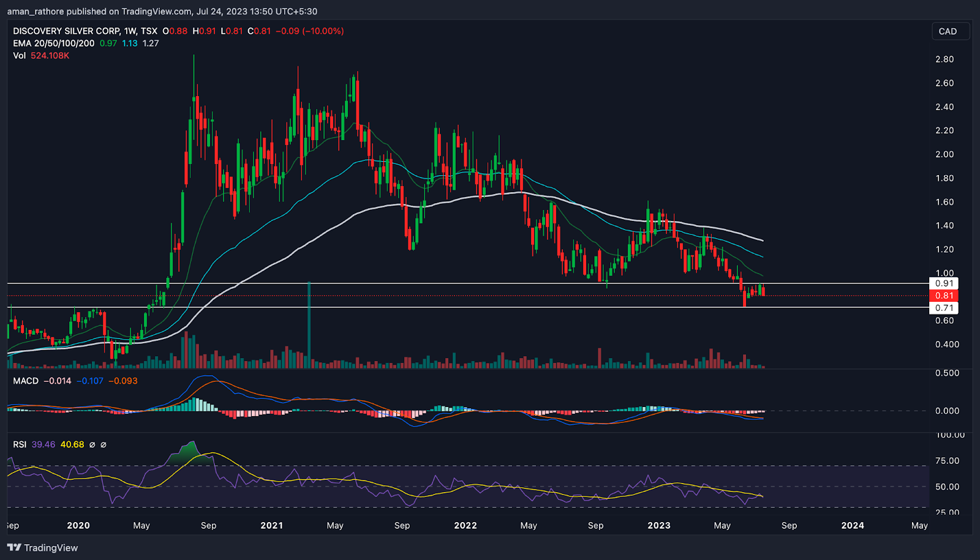Click the 0.71 horizontal line price label
This screenshot has width=980, height=560.
[944, 308]
